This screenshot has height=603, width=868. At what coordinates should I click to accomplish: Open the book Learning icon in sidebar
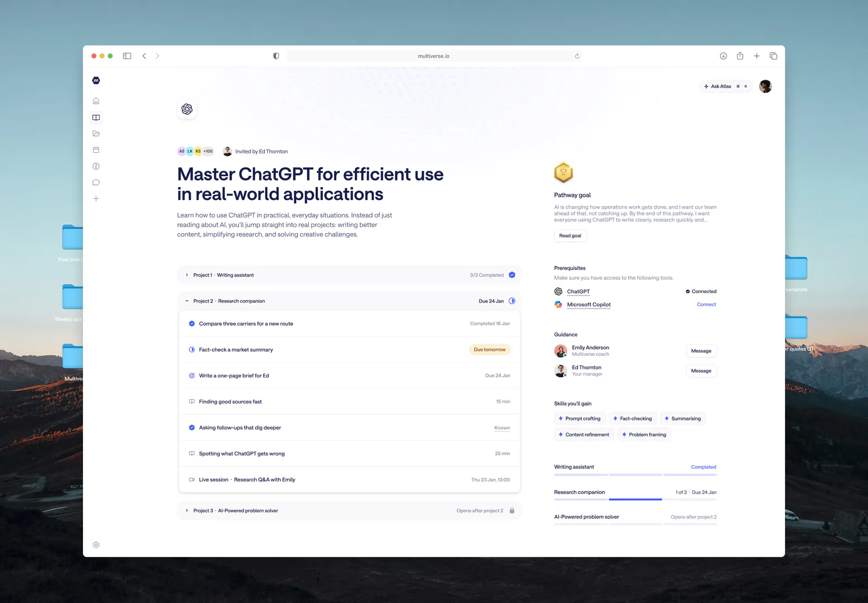click(96, 117)
